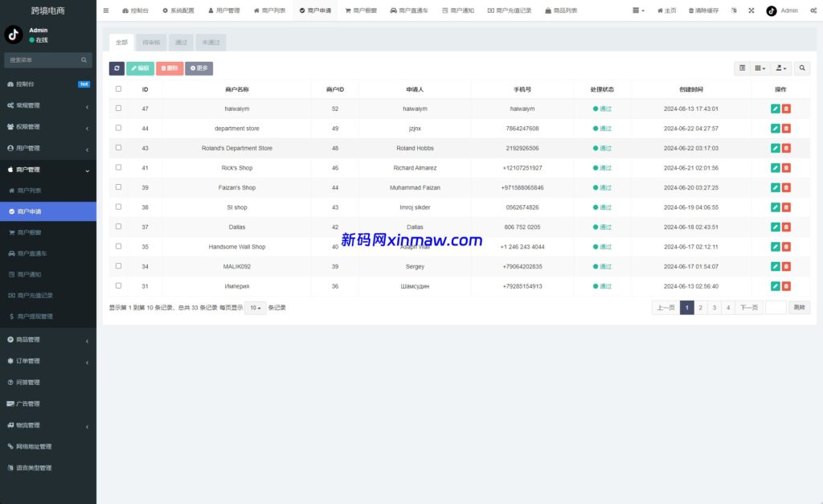Open the fullscreen toggle icon in top bar

click(751, 11)
